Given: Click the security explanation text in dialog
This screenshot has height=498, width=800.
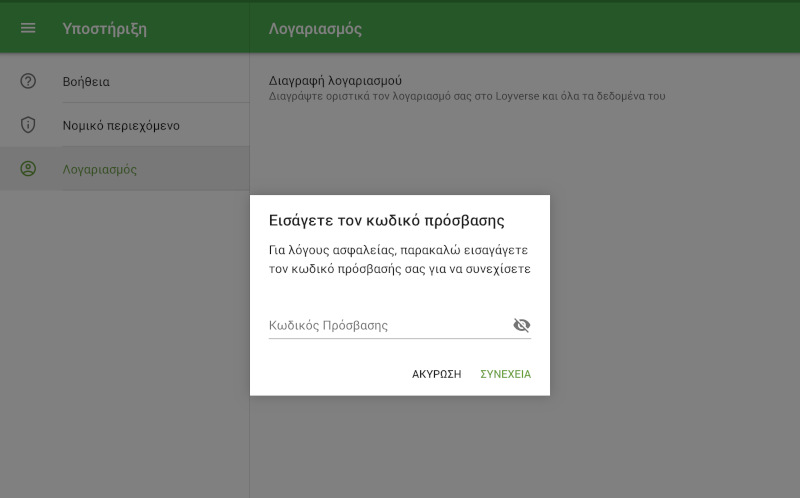Looking at the screenshot, I should [399, 259].
